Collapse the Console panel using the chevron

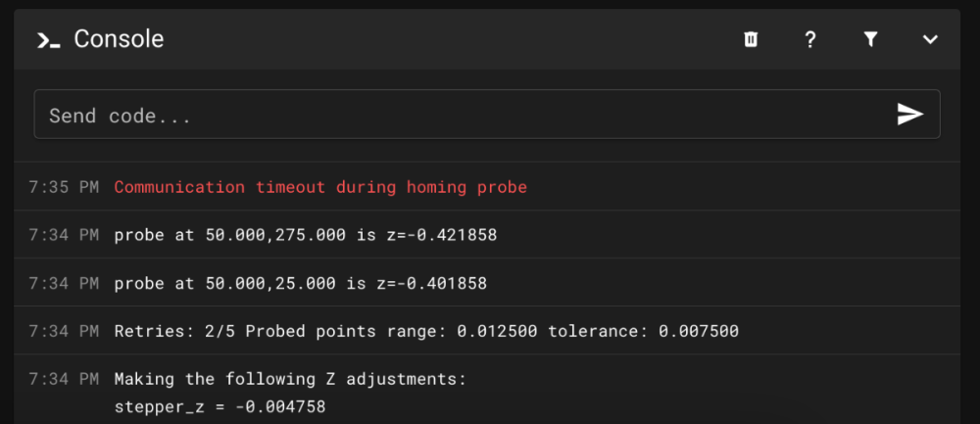[x=930, y=40]
